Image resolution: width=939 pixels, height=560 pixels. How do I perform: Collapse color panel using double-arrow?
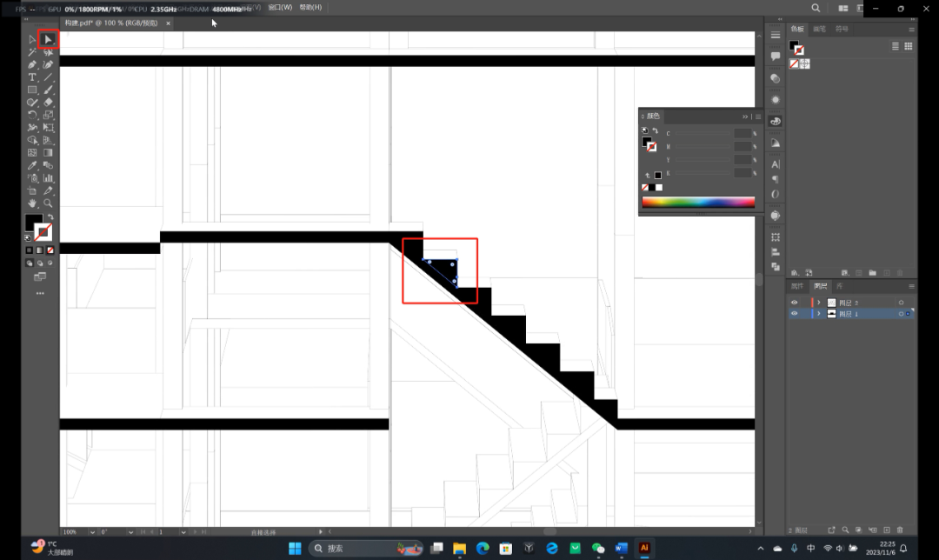(x=745, y=117)
